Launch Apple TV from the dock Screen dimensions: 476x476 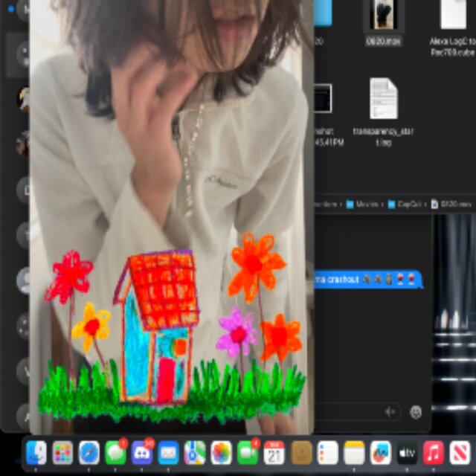pyautogui.click(x=407, y=452)
